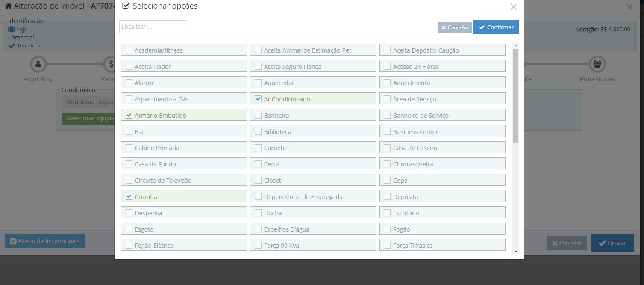Check the Academia/fitness checkbox

(x=129, y=50)
